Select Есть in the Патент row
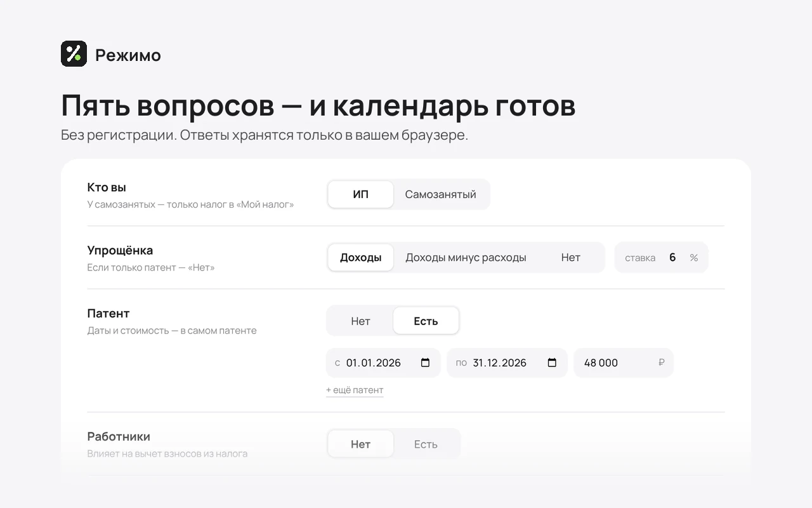812x508 pixels. 426,321
